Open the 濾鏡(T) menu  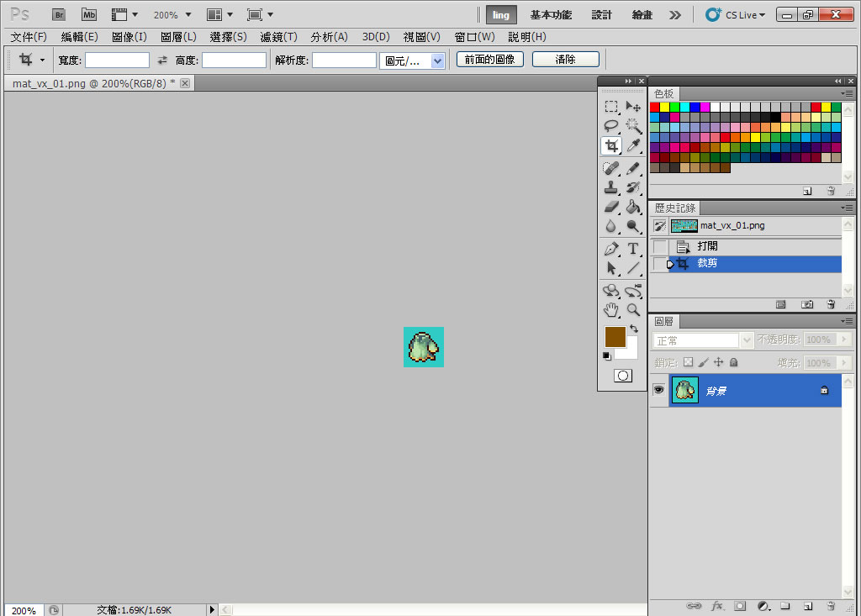[x=278, y=37]
